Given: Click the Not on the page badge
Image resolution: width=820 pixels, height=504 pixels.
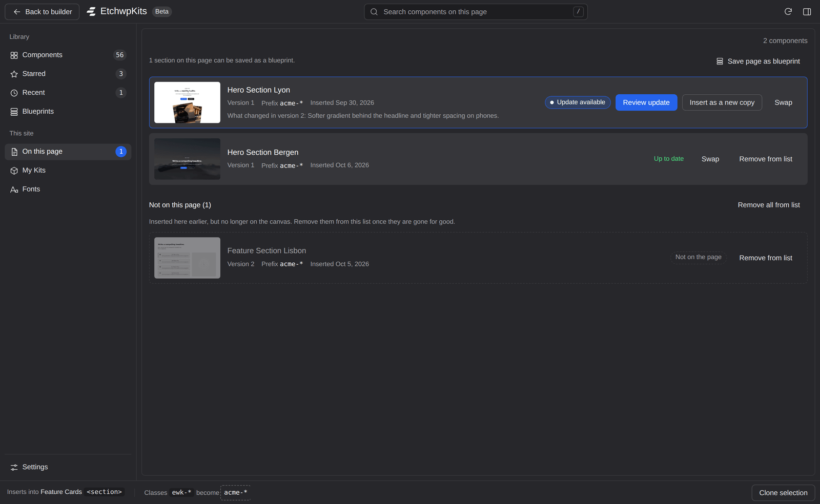Looking at the screenshot, I should 698,257.
